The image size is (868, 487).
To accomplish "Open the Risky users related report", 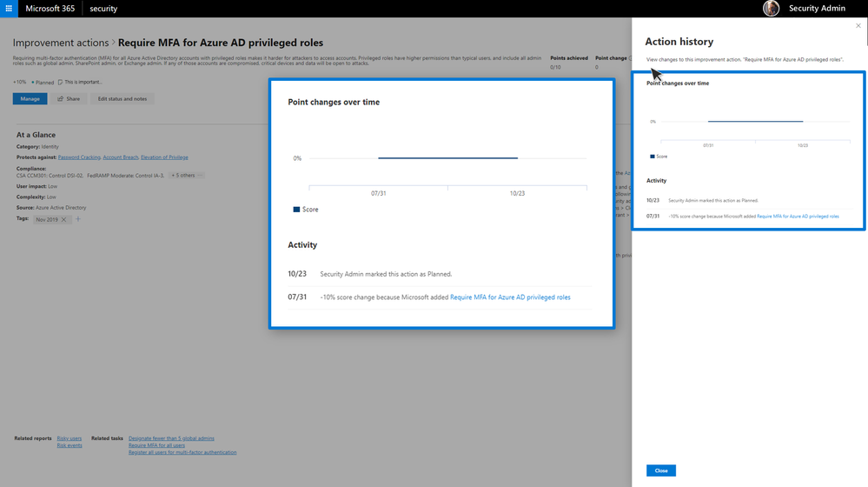I will tap(70, 438).
